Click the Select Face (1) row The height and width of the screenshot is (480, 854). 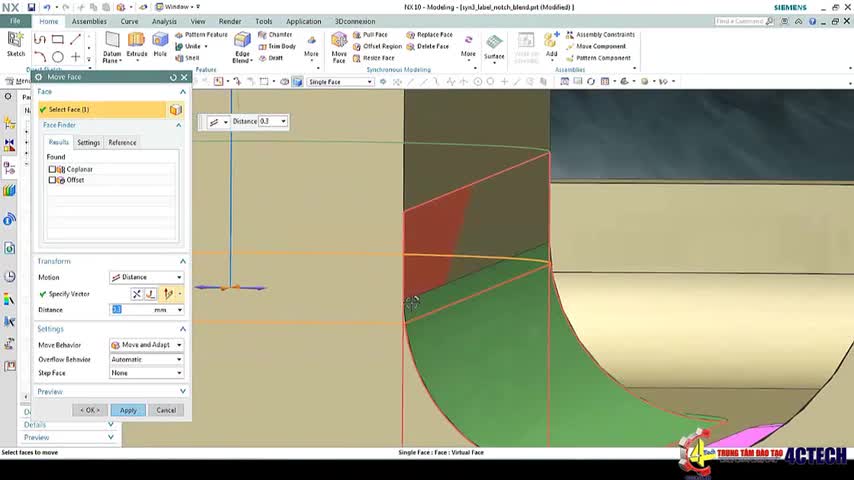click(x=102, y=110)
